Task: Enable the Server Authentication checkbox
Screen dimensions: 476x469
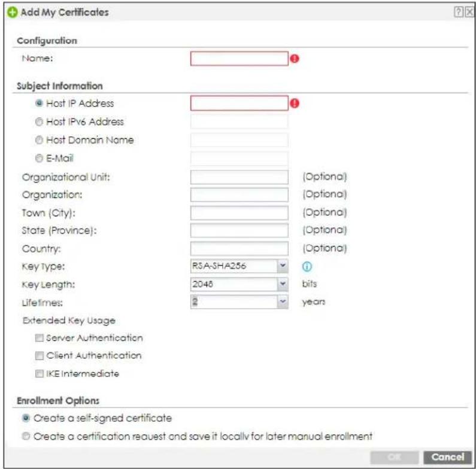Action: (x=39, y=338)
